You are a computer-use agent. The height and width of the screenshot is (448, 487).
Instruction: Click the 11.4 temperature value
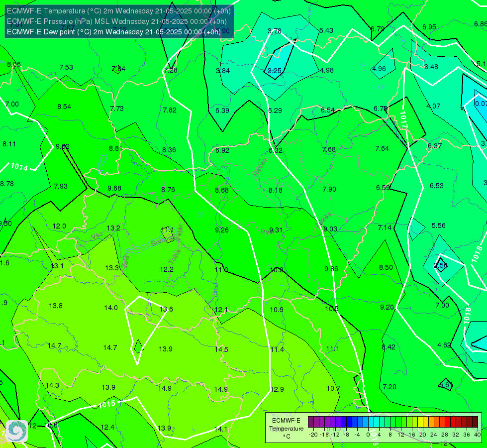277,350
